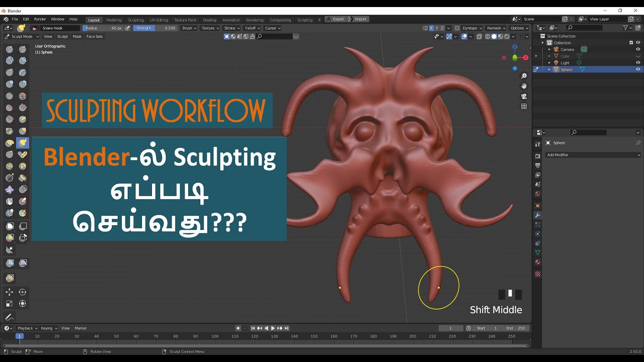Click the Export button
The width and height of the screenshot is (644, 362).
[336, 19]
